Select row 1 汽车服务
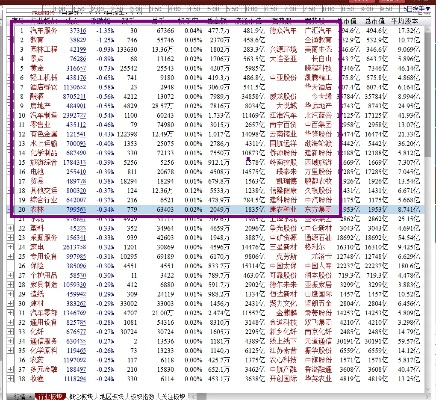Screen dimensions: 436x400 coord(215,31)
